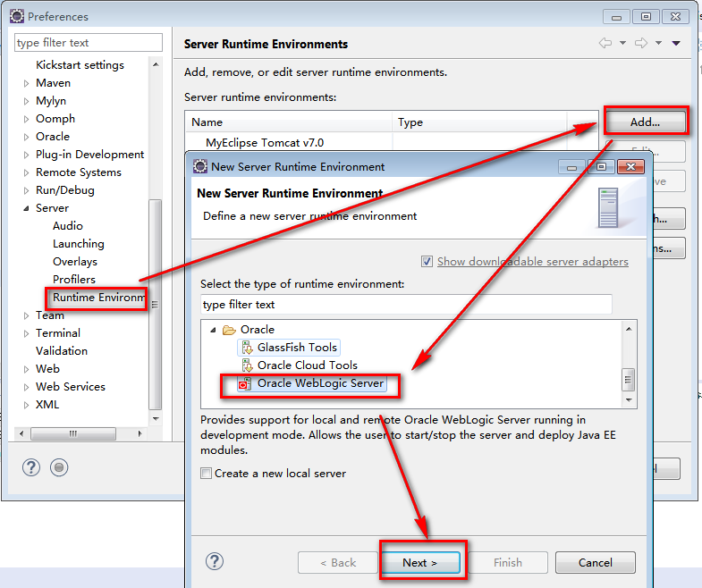702x588 pixels.
Task: Click the preferences tree vertical scrollbar thumb
Action: click(x=156, y=305)
